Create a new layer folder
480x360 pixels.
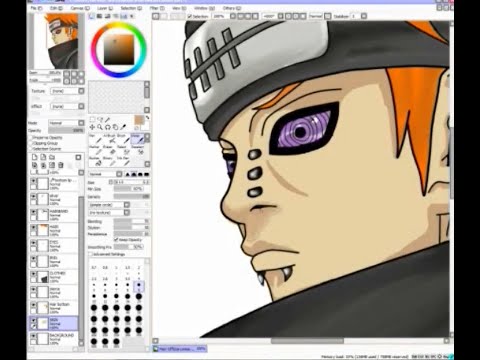[x=52, y=157]
